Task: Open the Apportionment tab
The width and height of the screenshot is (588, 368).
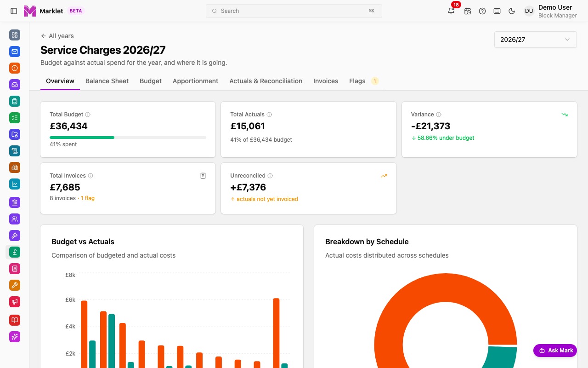Action: coord(196,81)
